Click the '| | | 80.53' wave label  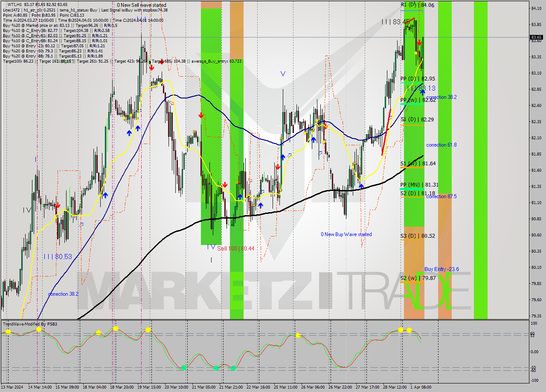tap(58, 257)
